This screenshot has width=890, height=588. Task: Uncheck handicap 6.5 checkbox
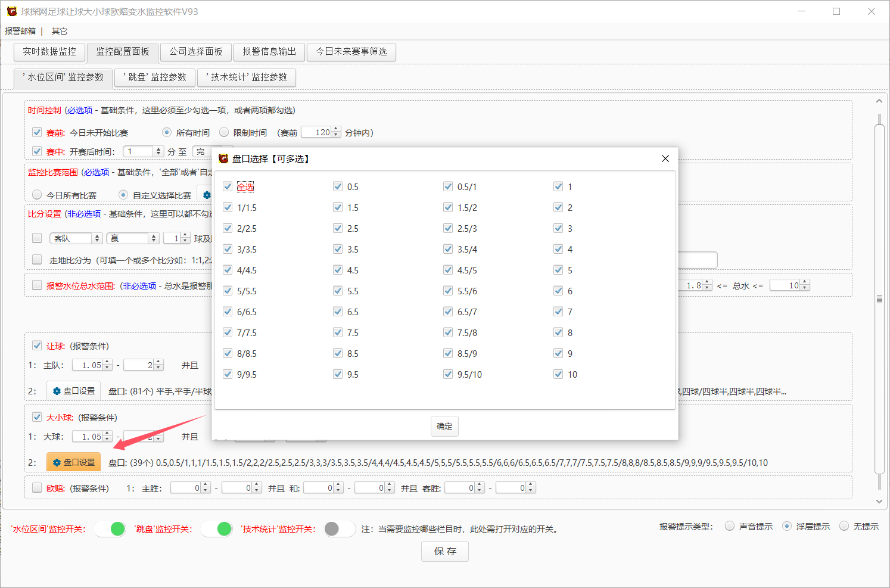[338, 312]
